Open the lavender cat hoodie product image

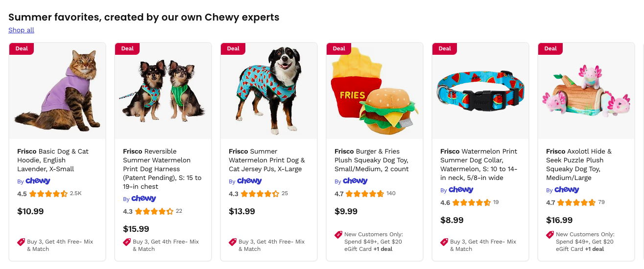57,91
